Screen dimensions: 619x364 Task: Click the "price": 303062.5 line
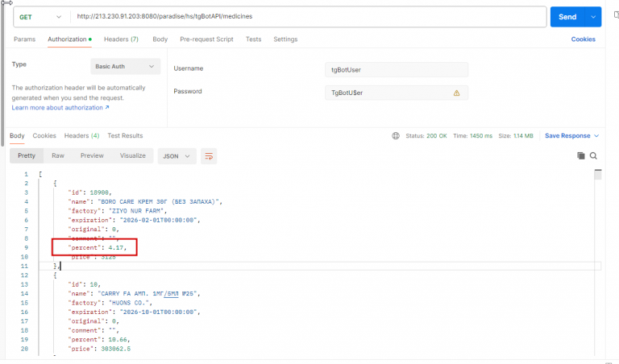tap(99, 349)
